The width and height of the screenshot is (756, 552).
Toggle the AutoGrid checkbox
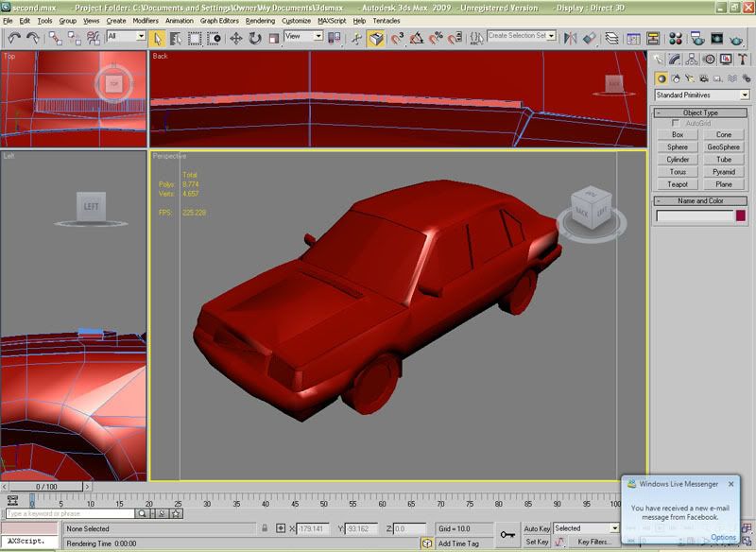[x=675, y=124]
